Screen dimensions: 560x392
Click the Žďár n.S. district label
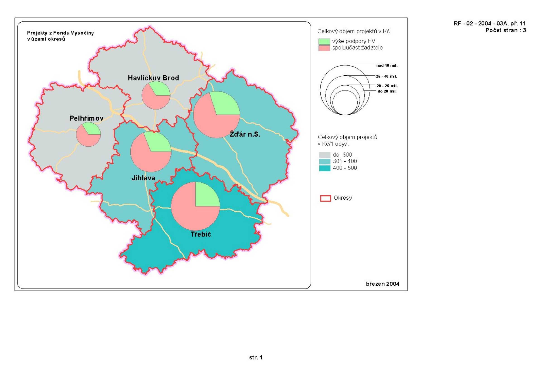[x=245, y=134]
